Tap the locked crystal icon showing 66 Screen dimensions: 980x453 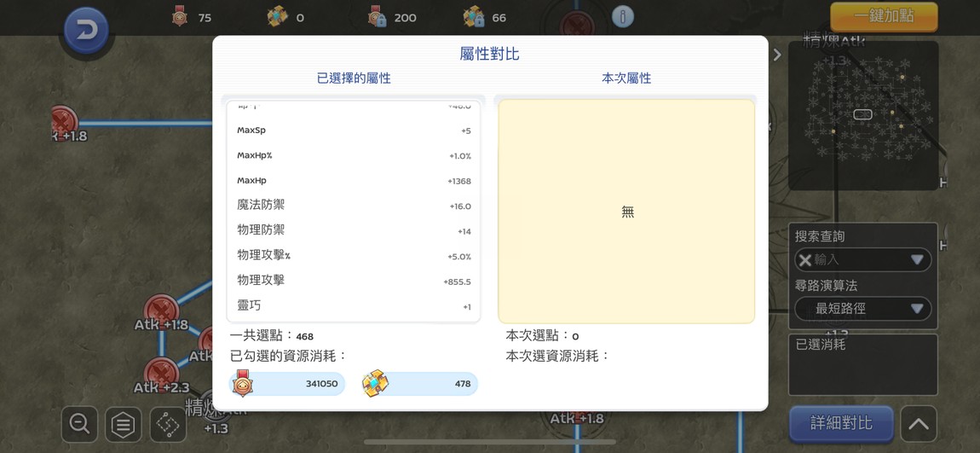pyautogui.click(x=474, y=16)
